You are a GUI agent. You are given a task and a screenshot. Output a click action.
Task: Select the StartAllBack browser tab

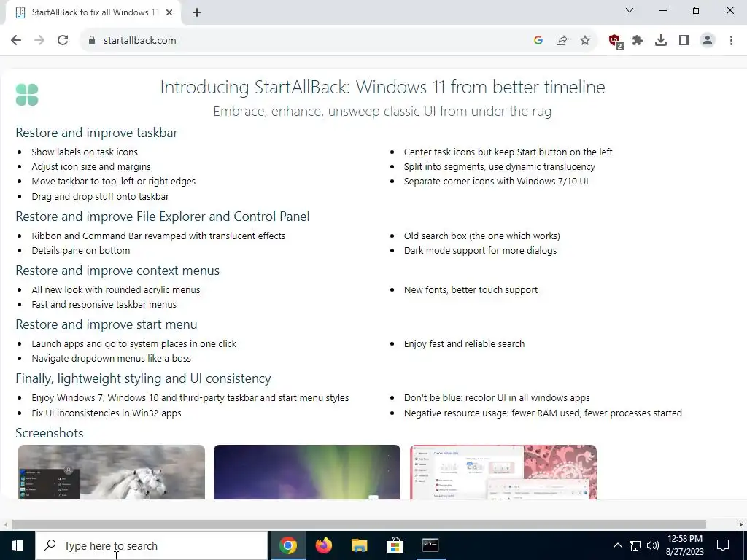[x=93, y=12]
